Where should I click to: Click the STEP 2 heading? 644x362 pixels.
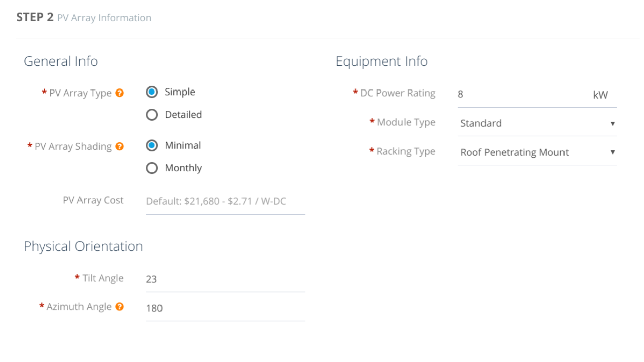[35, 17]
